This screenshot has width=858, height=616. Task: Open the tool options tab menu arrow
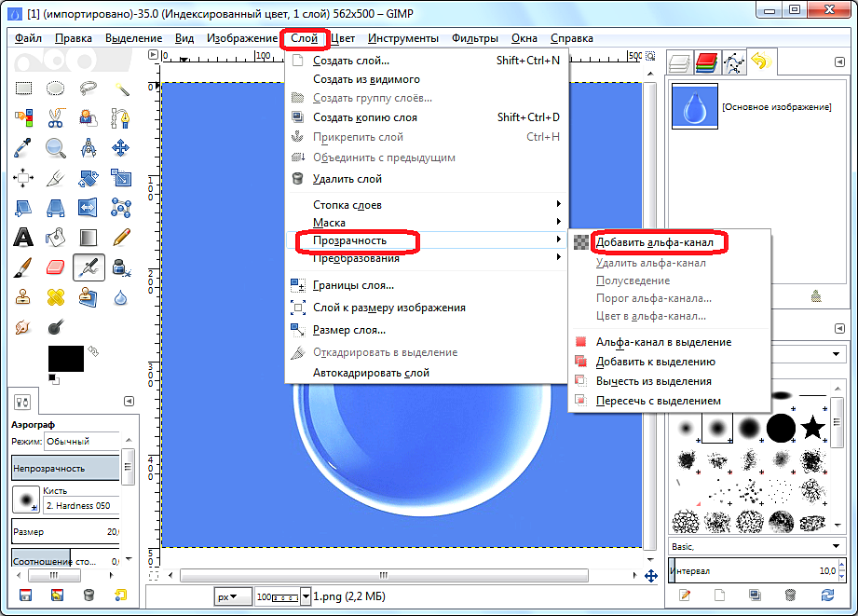click(129, 402)
